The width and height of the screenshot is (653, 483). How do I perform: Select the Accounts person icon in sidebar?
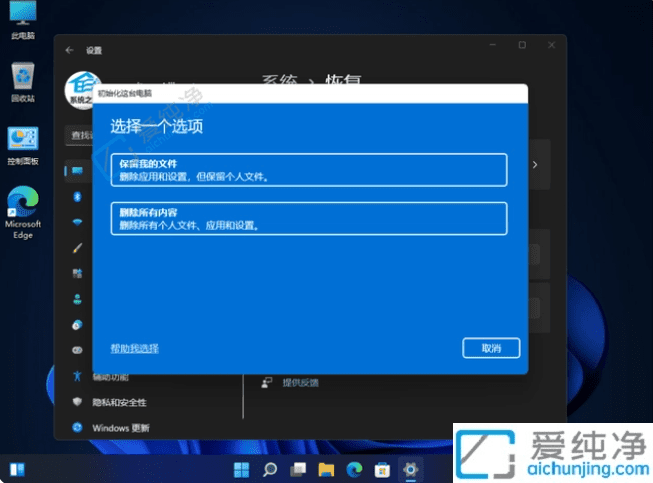tap(77, 299)
